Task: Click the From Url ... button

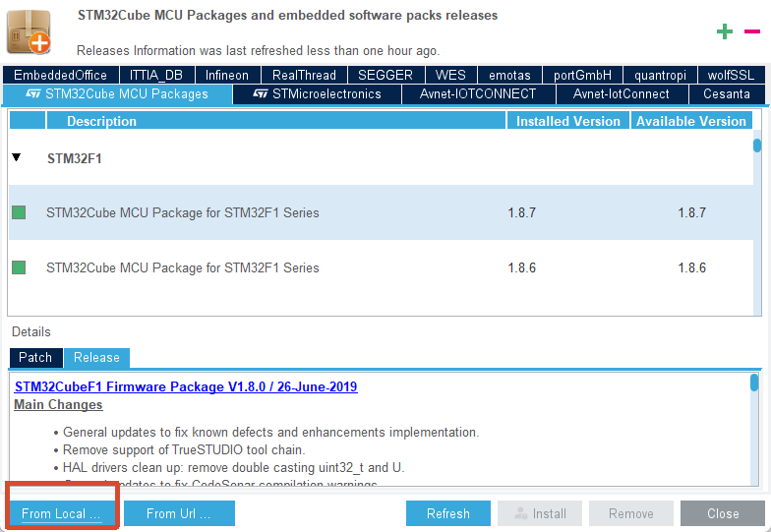Action: (x=179, y=513)
